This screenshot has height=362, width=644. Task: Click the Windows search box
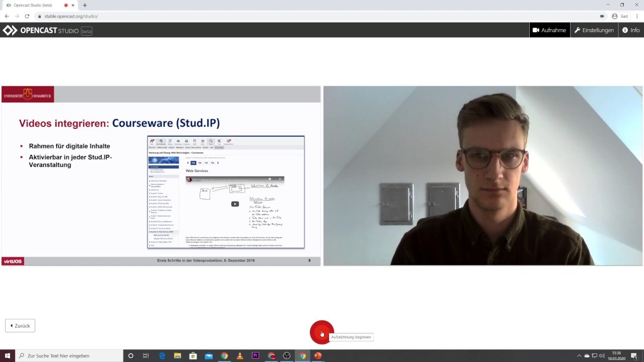(x=70, y=356)
